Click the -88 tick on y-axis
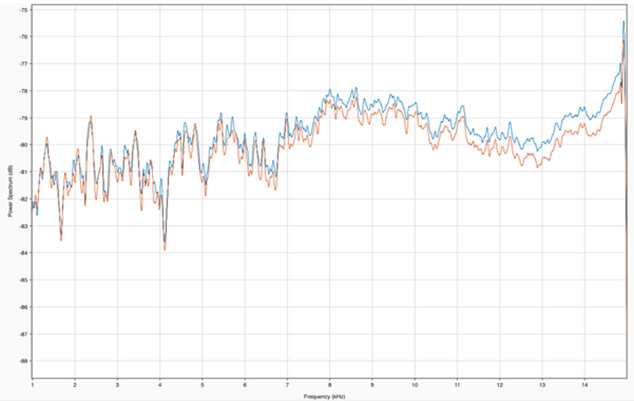Image resolution: width=634 pixels, height=401 pixels. [x=24, y=360]
